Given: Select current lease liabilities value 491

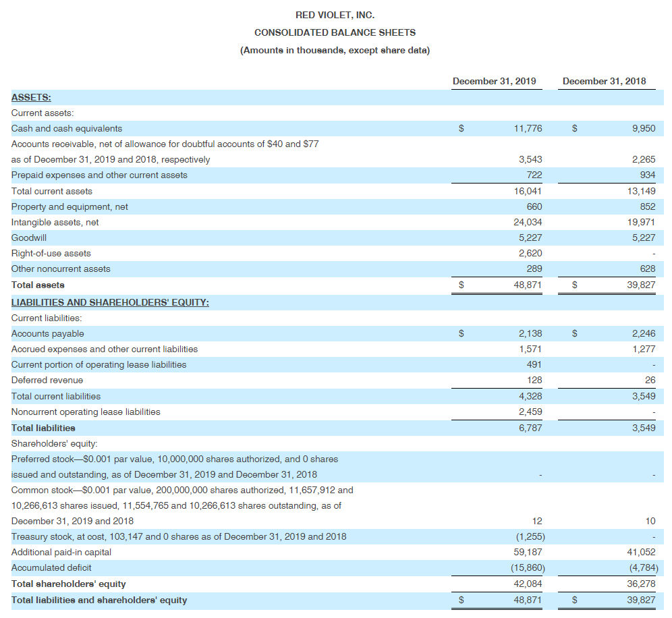Looking at the screenshot, I should coord(534,364).
